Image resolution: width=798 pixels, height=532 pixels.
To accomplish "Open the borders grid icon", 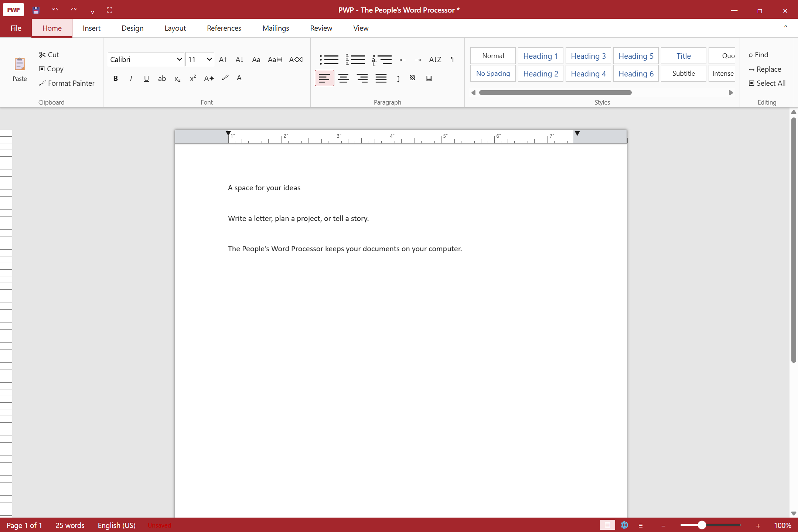I will pyautogui.click(x=429, y=78).
